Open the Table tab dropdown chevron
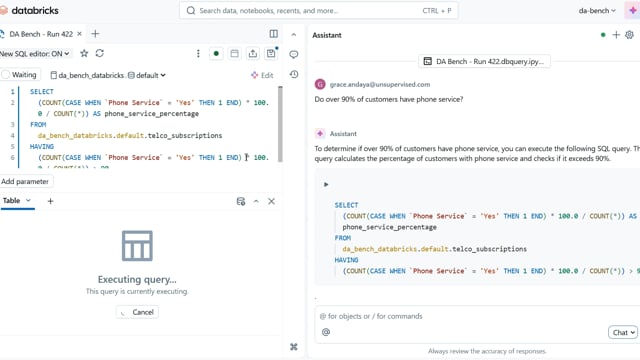The height and width of the screenshot is (360, 640). 28,200
